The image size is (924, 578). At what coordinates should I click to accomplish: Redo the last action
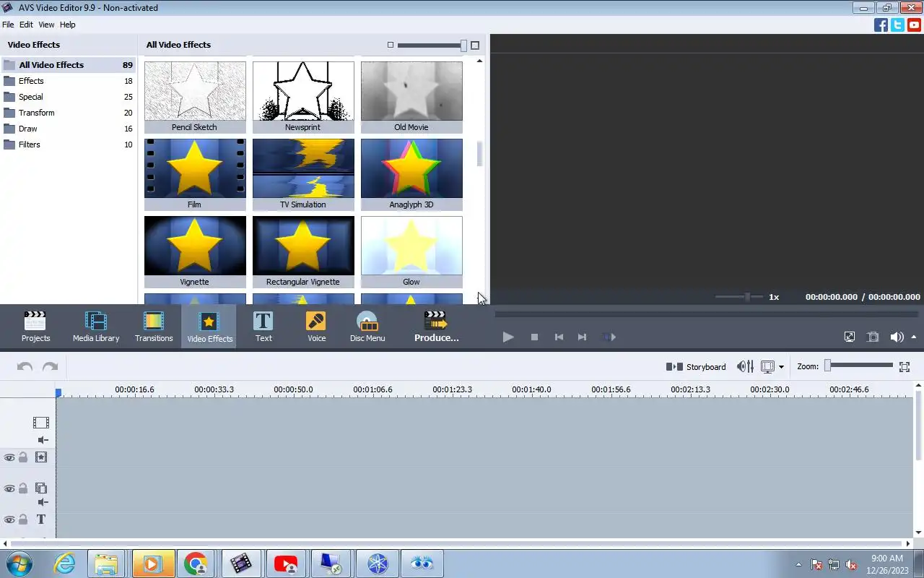click(50, 367)
